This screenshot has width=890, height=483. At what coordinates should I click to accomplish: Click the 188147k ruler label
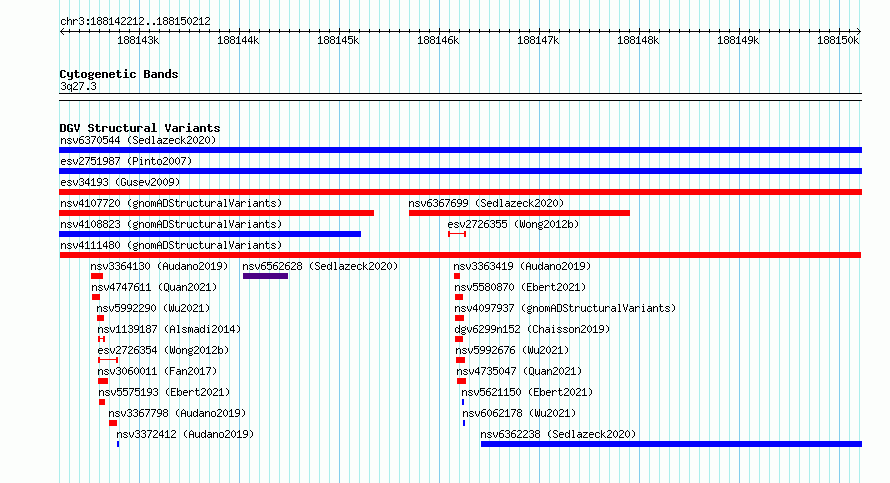(x=538, y=40)
